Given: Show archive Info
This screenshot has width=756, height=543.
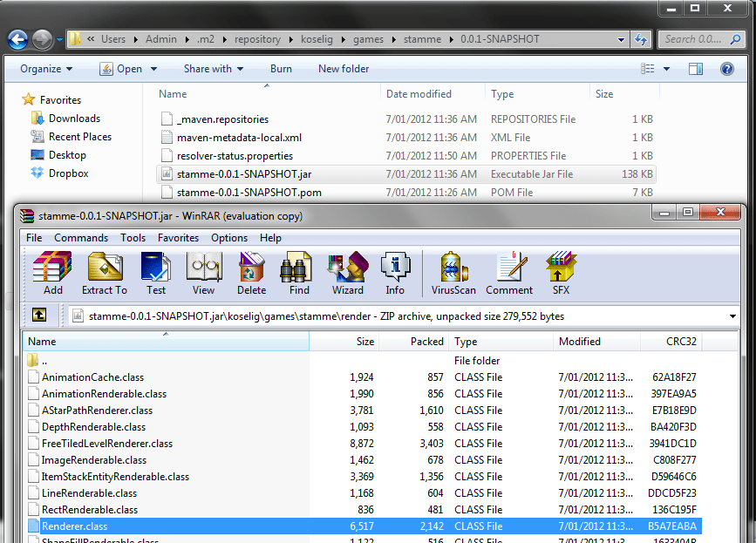Looking at the screenshot, I should point(395,273).
